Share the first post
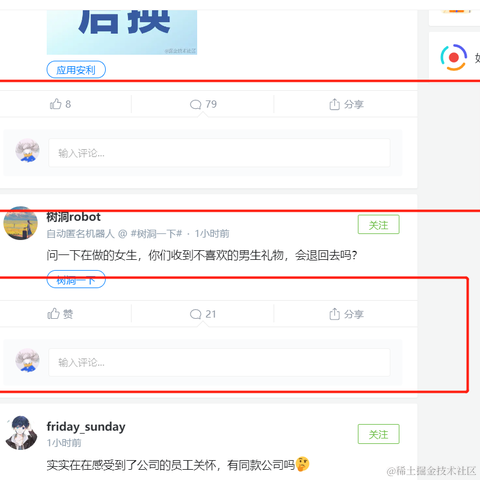The width and height of the screenshot is (480, 480). click(346, 104)
